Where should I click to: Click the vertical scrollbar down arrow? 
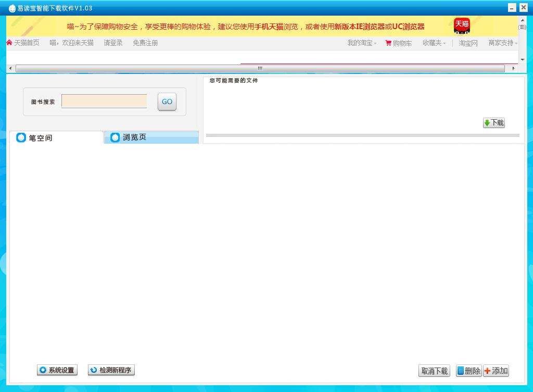(x=523, y=60)
